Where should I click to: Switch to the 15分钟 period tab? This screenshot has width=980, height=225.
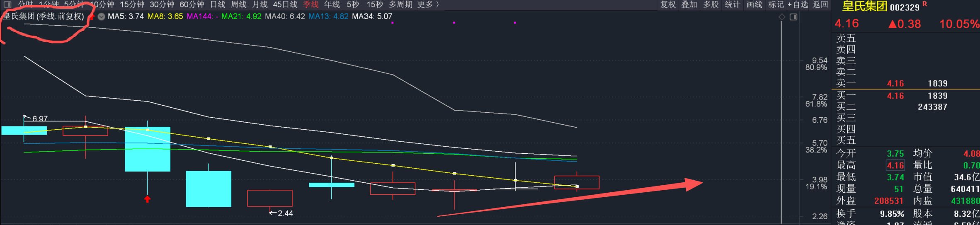132,4
